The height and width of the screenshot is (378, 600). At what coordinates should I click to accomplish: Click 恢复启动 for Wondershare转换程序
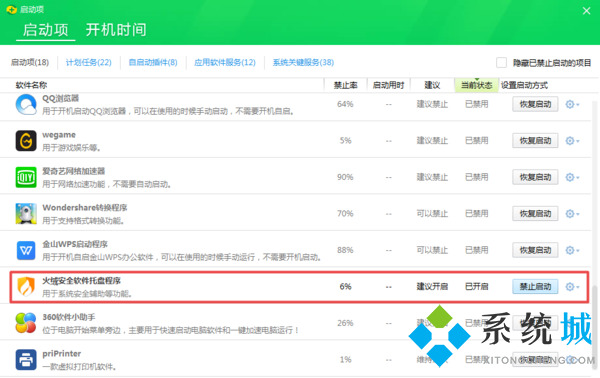click(535, 213)
